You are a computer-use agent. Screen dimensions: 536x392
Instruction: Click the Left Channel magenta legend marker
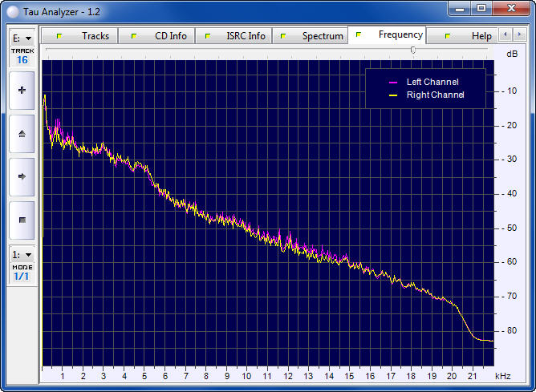point(393,83)
